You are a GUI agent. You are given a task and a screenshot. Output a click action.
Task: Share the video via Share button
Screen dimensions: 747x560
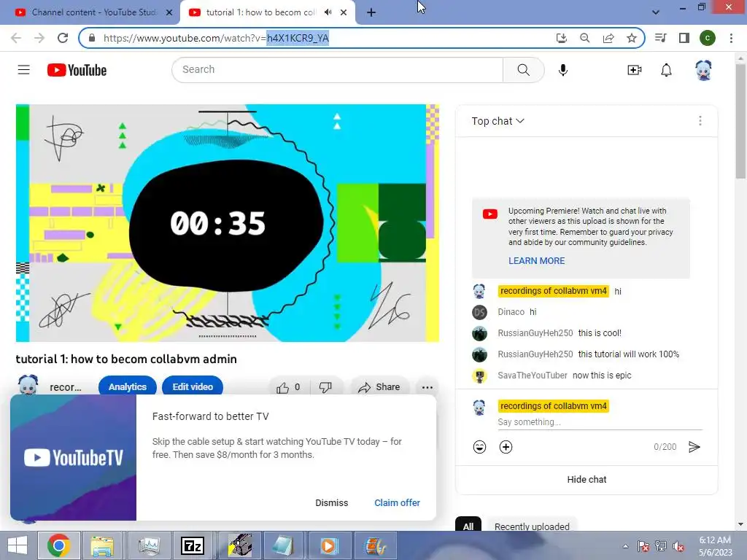(379, 387)
